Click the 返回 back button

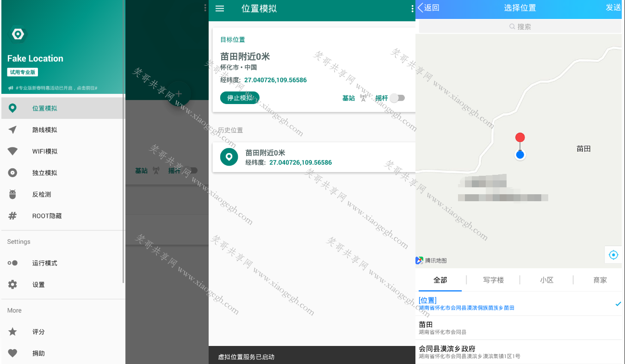coord(428,7)
